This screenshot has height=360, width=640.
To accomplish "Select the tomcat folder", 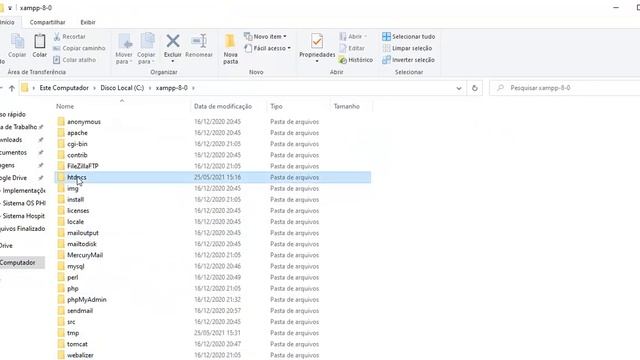I will 213,344.
